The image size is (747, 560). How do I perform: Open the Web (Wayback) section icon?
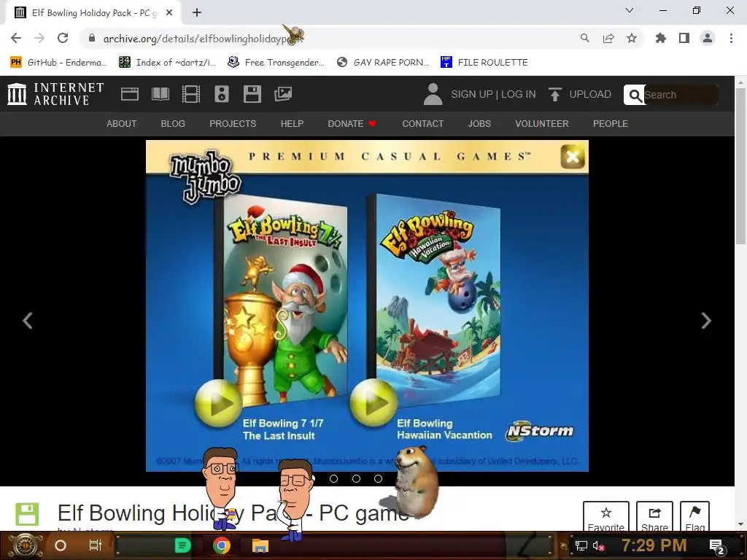pos(130,94)
